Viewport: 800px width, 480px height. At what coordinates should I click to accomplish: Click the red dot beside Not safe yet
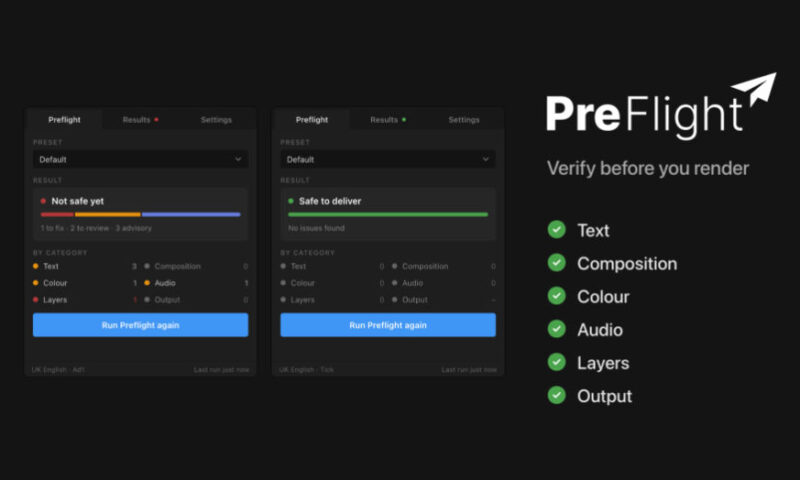[x=43, y=201]
